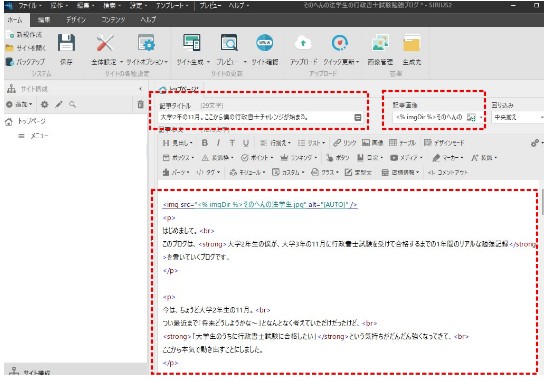
Task: Click the search magnifier in site structure toolbar
Action: pyautogui.click(x=72, y=104)
